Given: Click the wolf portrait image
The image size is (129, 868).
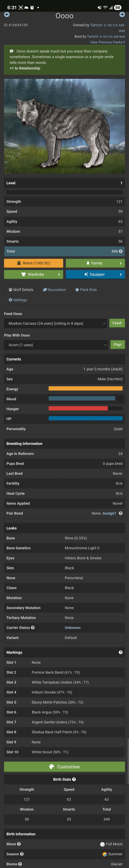Looking at the screenshot, I should point(64,126).
